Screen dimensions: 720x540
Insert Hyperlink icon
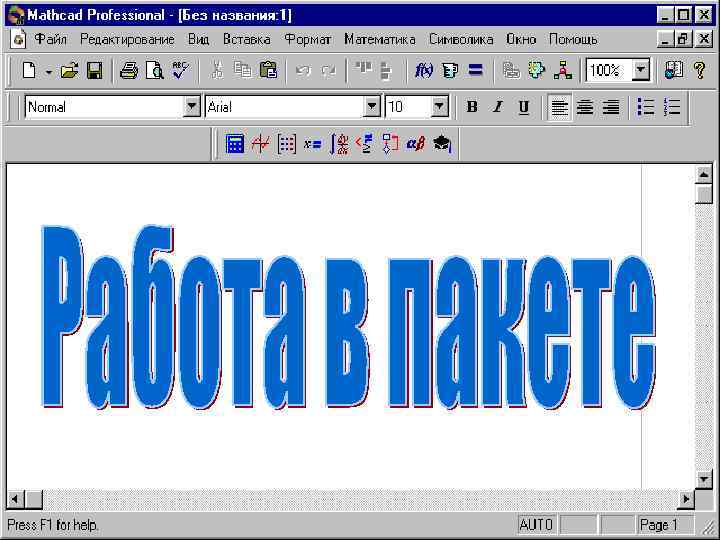(511, 71)
